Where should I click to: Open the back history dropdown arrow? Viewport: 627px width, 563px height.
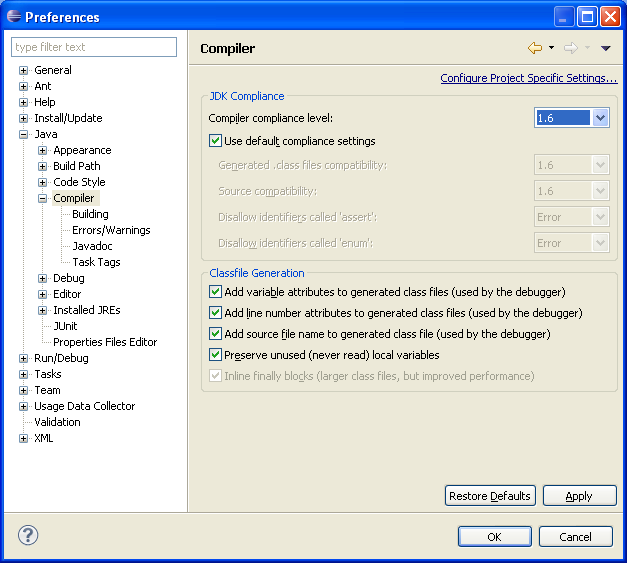point(551,48)
